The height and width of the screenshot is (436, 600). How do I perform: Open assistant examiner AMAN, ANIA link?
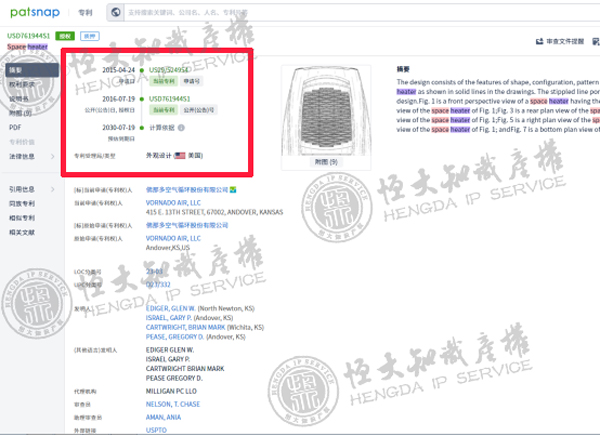pos(163,417)
